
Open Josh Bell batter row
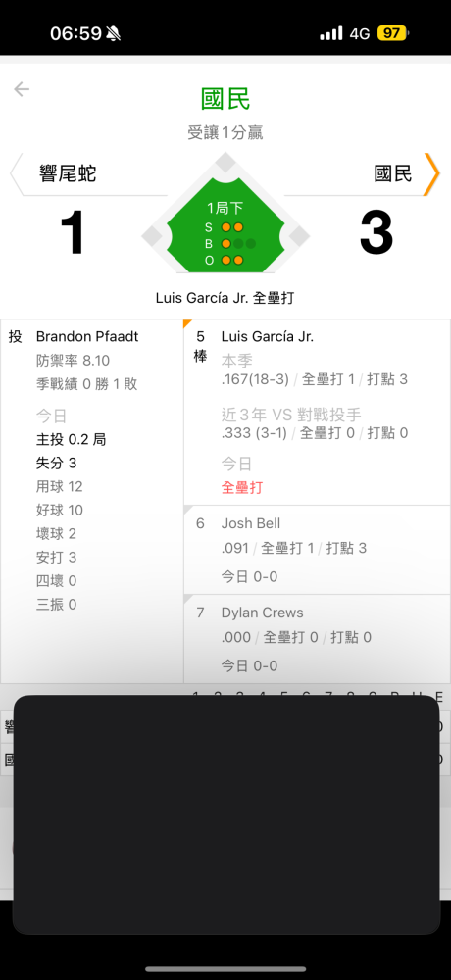point(317,550)
